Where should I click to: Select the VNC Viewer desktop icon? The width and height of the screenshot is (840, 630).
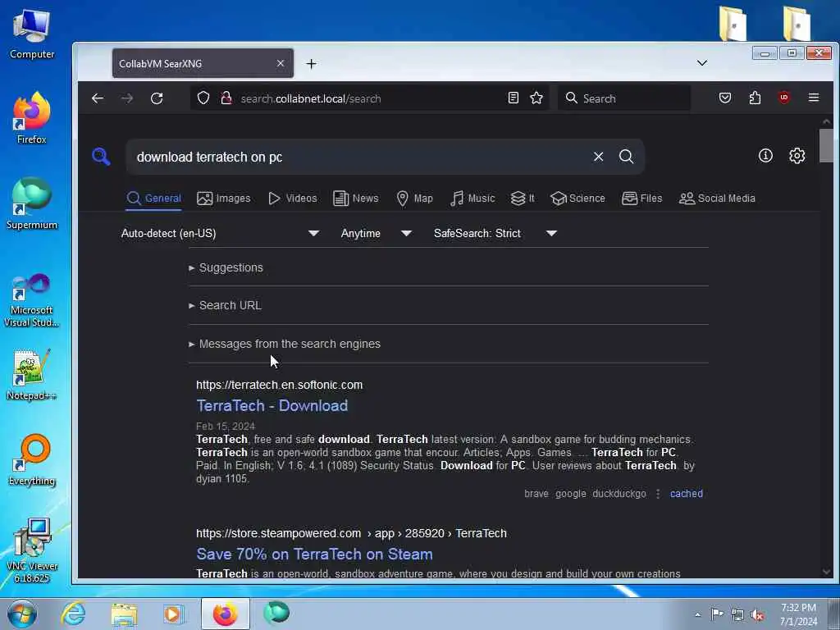pos(32,550)
